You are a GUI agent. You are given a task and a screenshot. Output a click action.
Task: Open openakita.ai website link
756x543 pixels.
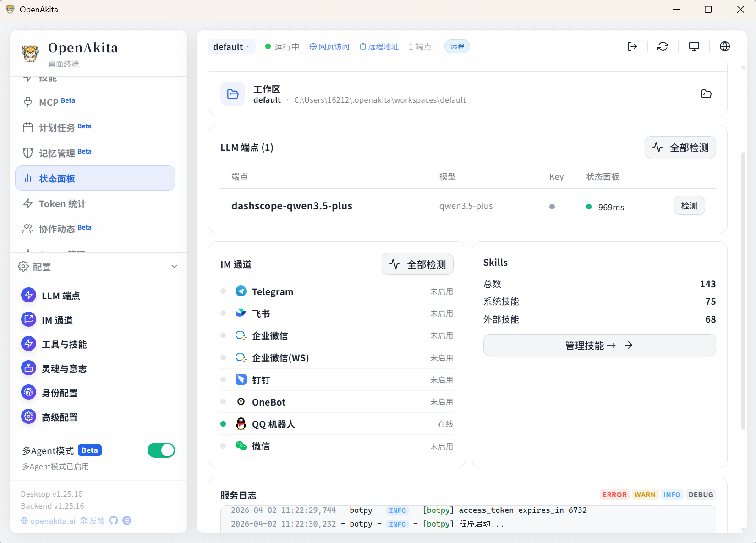click(x=48, y=521)
